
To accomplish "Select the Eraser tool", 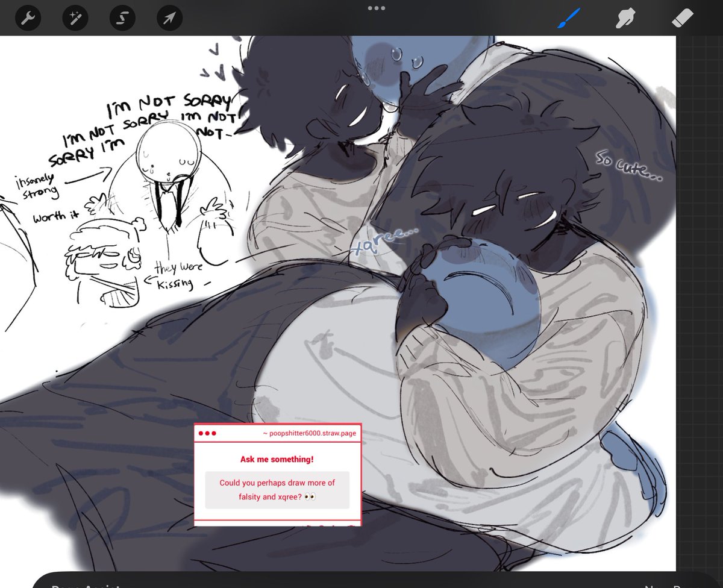I will tap(683, 19).
